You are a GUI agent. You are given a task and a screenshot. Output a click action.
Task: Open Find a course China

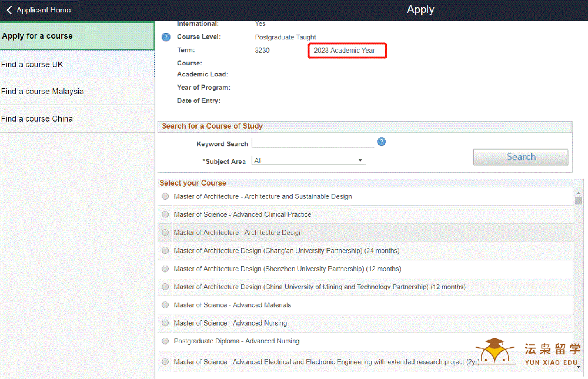tap(77, 119)
